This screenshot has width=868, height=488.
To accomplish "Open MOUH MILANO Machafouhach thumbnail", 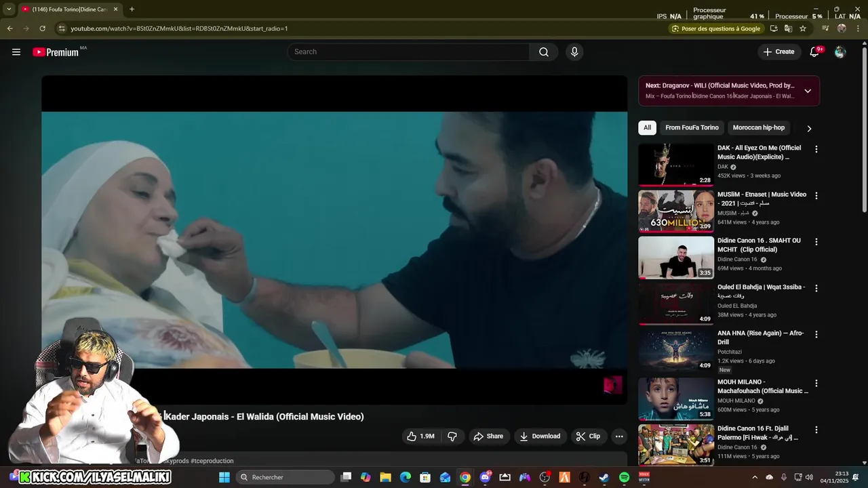I will (x=676, y=399).
